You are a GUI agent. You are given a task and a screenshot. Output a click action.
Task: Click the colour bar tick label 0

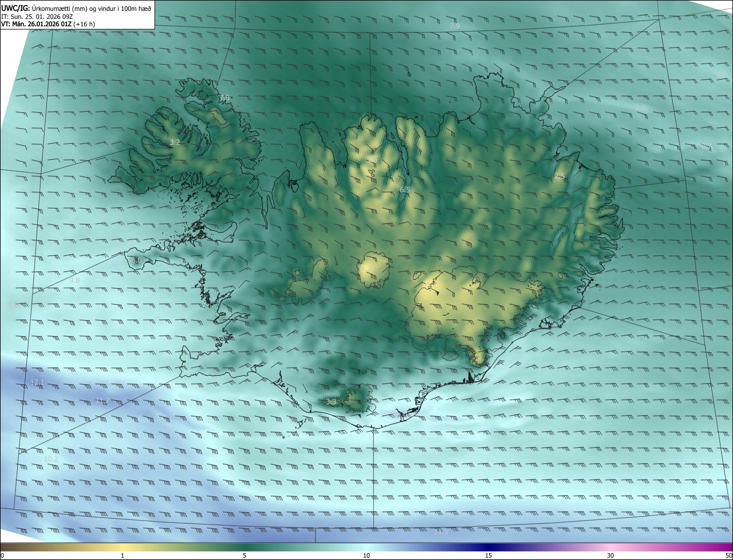point(2,555)
